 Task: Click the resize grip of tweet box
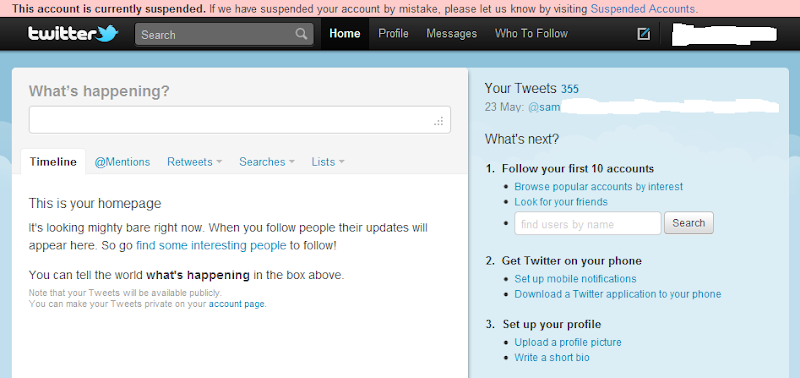tap(439, 121)
